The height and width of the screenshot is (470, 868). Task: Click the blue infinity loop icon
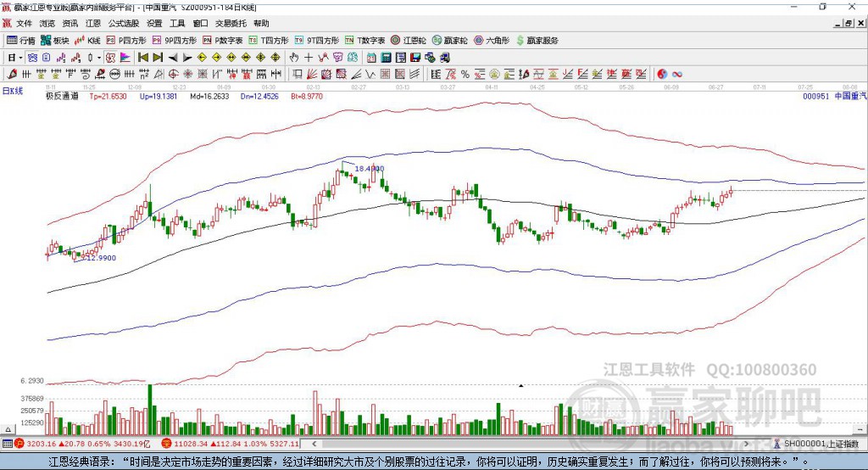coord(677,74)
